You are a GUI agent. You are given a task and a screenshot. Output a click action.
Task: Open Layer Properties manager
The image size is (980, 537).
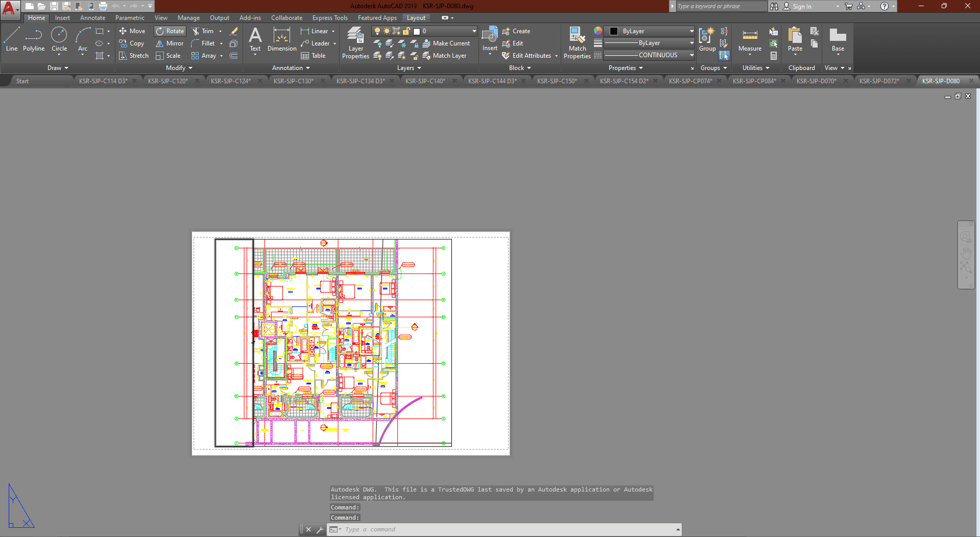click(355, 42)
